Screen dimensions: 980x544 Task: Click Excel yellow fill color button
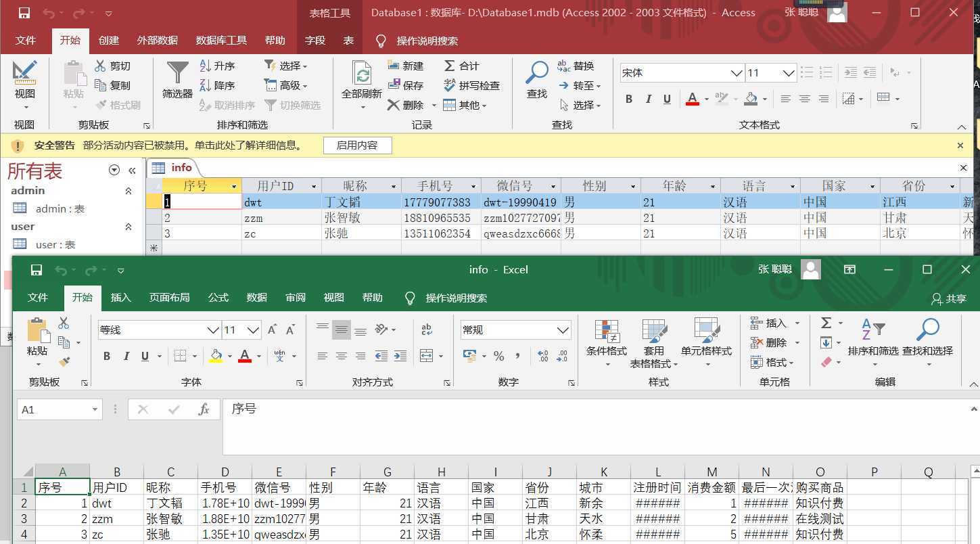(x=216, y=356)
